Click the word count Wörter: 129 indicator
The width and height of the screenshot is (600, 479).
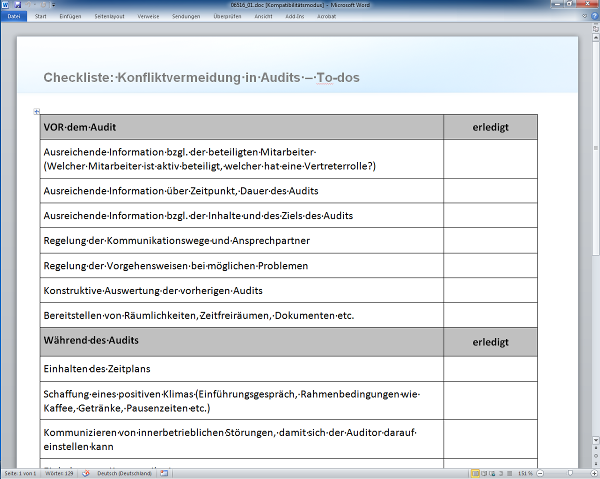pyautogui.click(x=59, y=472)
